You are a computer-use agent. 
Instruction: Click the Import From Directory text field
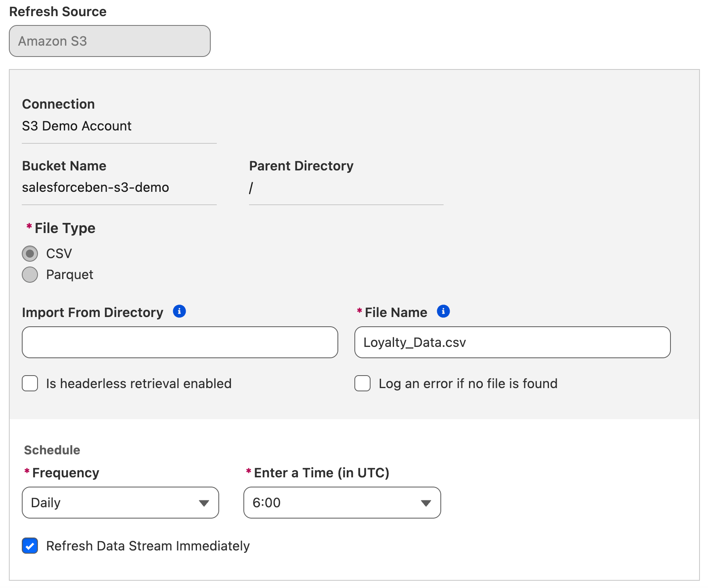(x=180, y=342)
